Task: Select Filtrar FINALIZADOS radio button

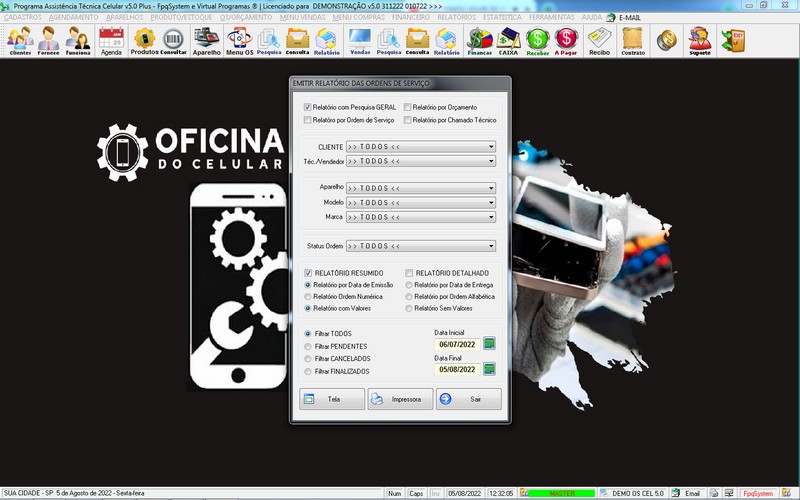Action: coord(308,371)
